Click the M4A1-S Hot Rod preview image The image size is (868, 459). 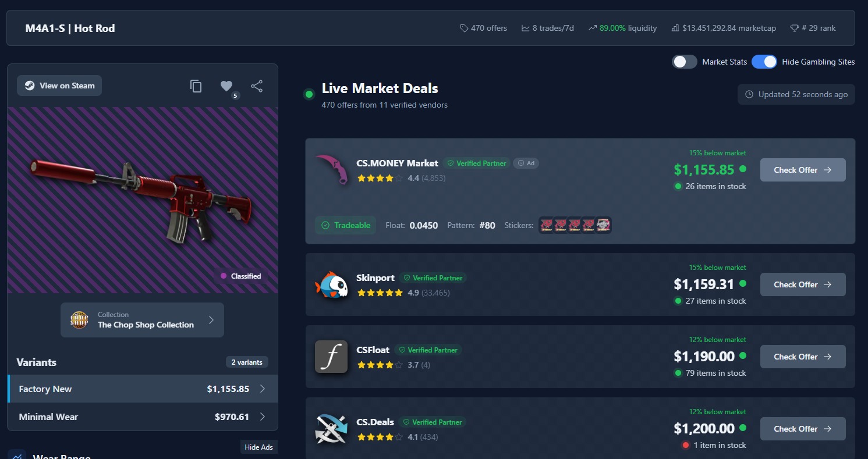click(x=143, y=200)
